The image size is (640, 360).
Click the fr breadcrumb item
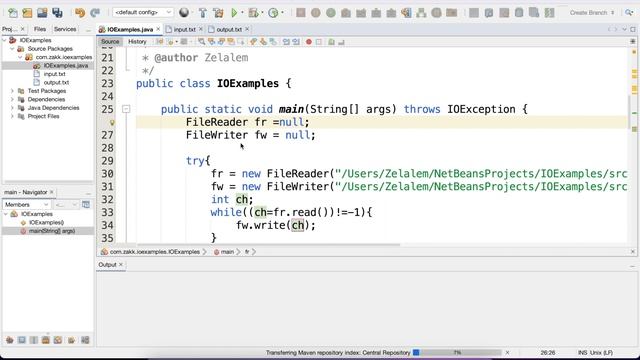click(247, 252)
